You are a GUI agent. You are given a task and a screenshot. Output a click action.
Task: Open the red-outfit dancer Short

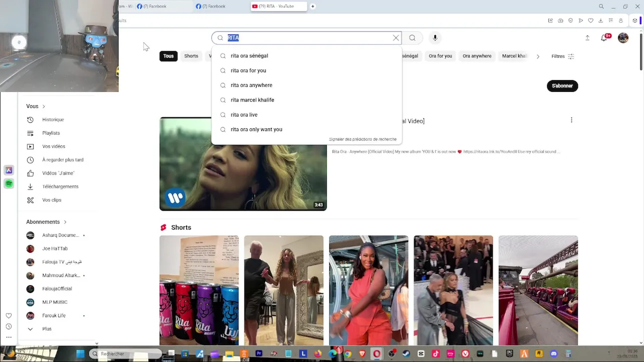[369, 291]
